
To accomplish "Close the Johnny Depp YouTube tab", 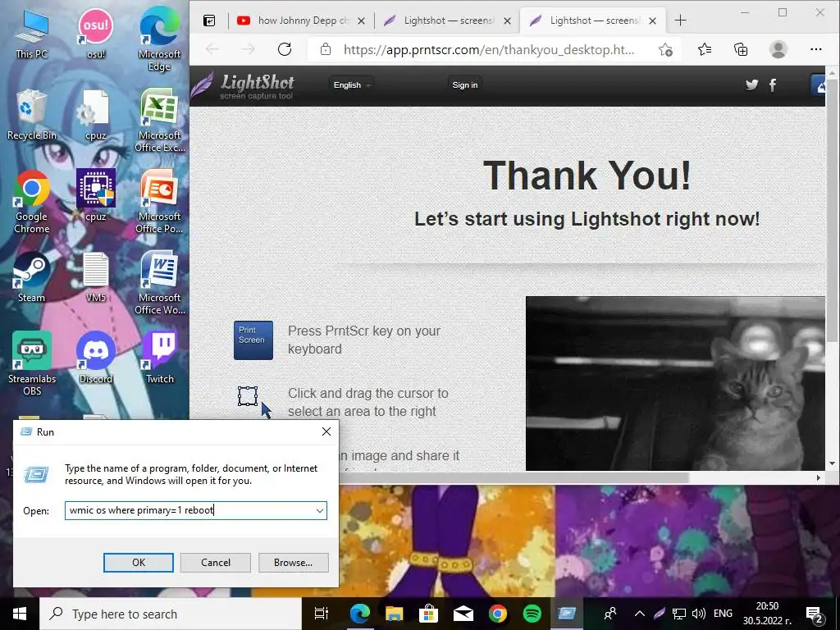I will click(362, 21).
